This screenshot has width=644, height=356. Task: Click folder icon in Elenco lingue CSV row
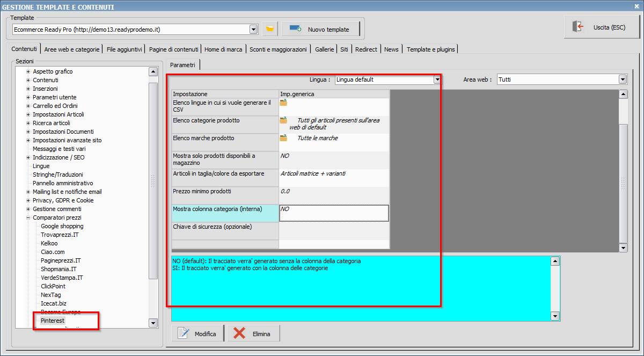283,103
